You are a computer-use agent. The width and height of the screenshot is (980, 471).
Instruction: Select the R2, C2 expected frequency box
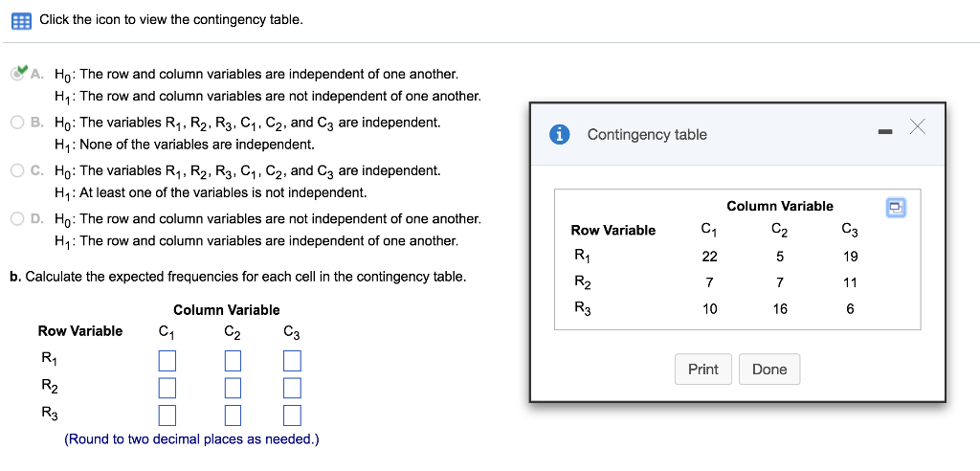point(232,389)
